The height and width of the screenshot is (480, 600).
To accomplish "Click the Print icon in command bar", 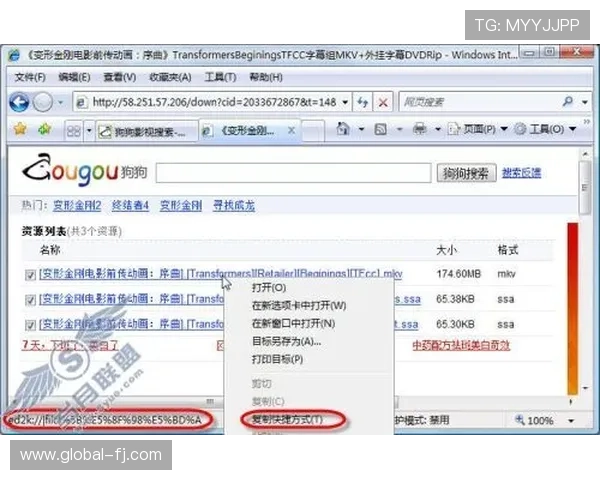I will tap(419, 129).
